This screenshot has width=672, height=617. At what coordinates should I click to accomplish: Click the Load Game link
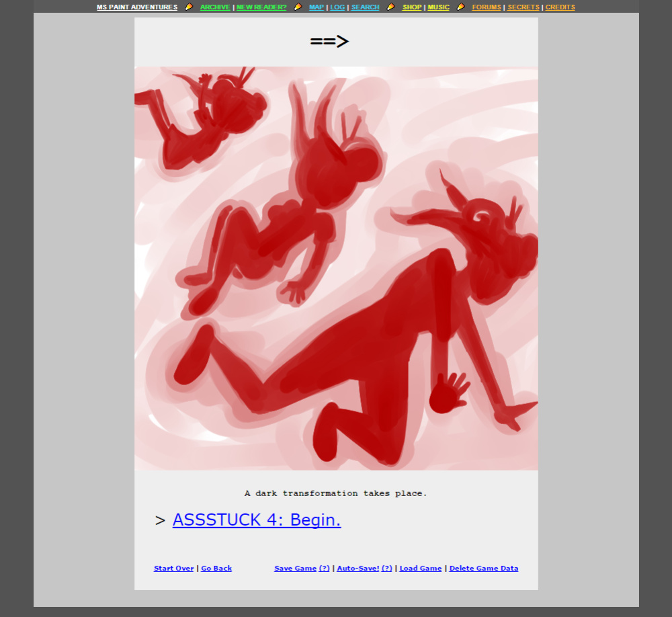pos(421,568)
